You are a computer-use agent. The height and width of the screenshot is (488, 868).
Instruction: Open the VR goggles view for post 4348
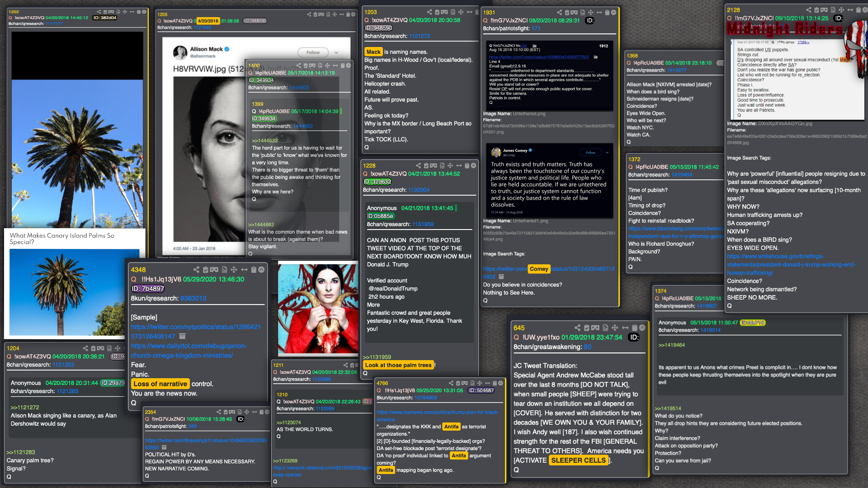tap(214, 270)
